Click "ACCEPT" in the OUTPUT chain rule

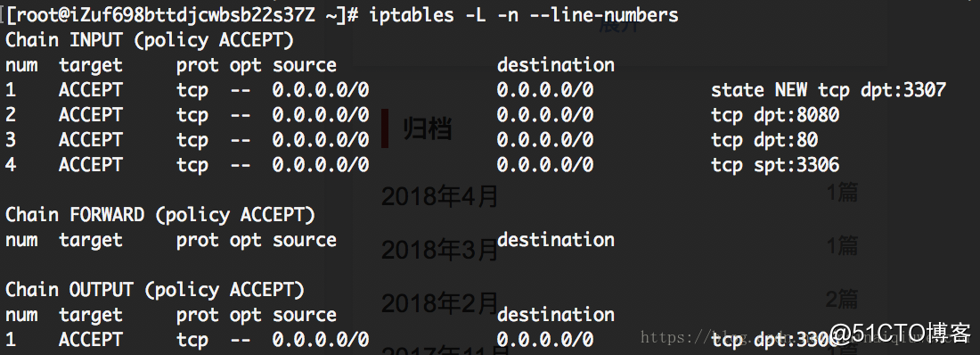(91, 340)
